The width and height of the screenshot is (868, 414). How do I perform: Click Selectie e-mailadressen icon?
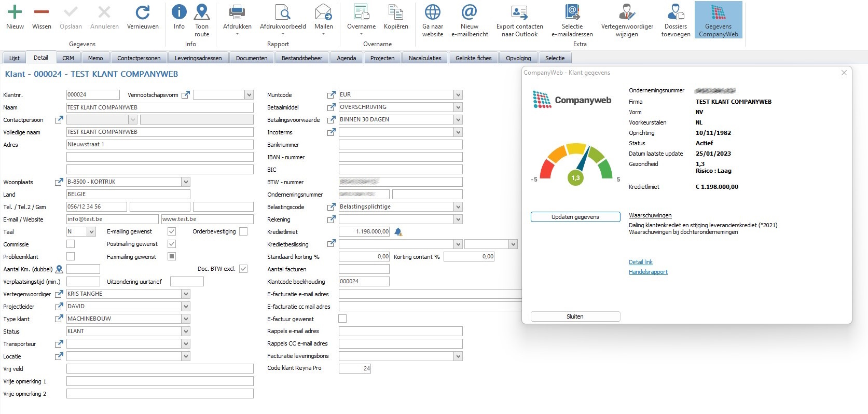point(572,11)
